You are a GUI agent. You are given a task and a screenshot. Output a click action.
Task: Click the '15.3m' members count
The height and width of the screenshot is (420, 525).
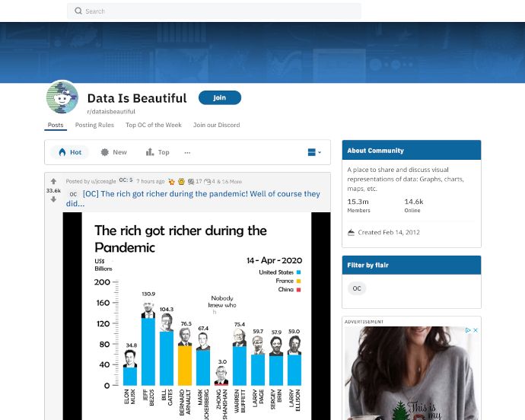pos(358,202)
